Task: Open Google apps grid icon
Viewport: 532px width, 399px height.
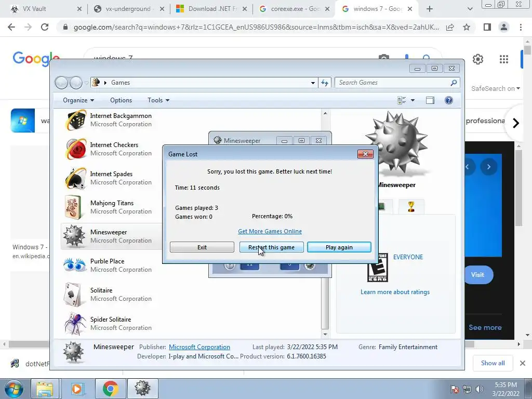Action: [x=504, y=59]
